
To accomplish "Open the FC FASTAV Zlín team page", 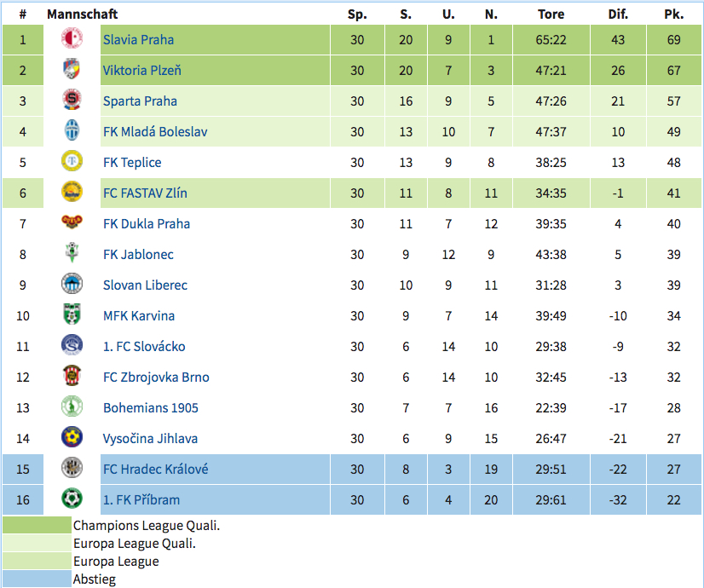I will 145,193.
